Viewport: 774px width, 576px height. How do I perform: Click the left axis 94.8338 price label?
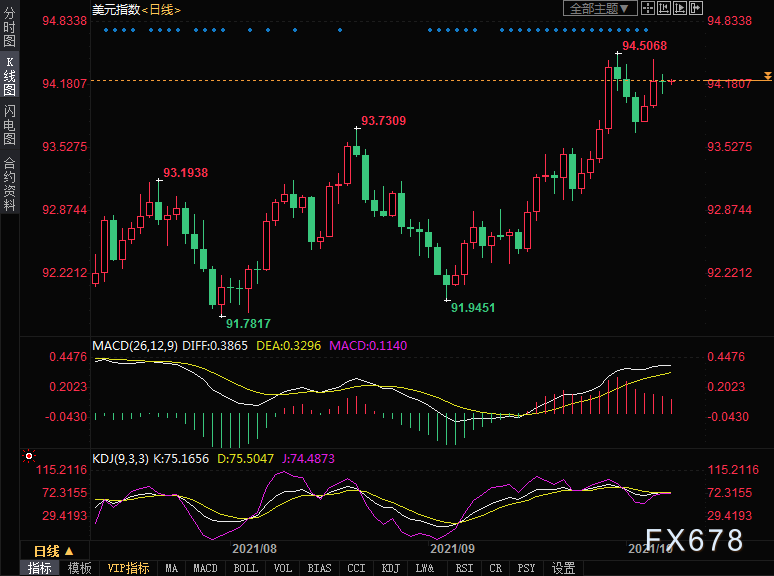(x=65, y=21)
